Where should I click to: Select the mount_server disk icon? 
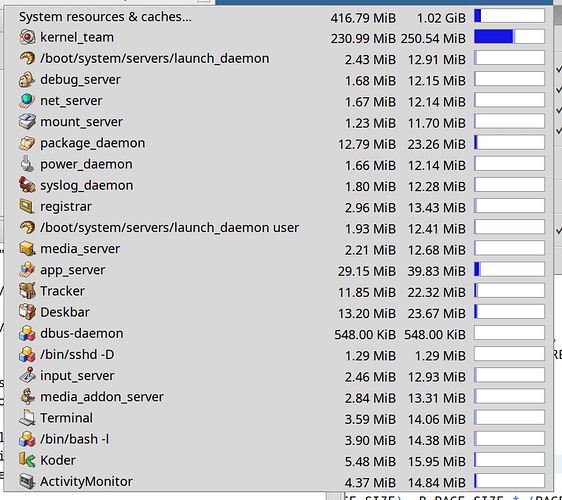(x=27, y=122)
